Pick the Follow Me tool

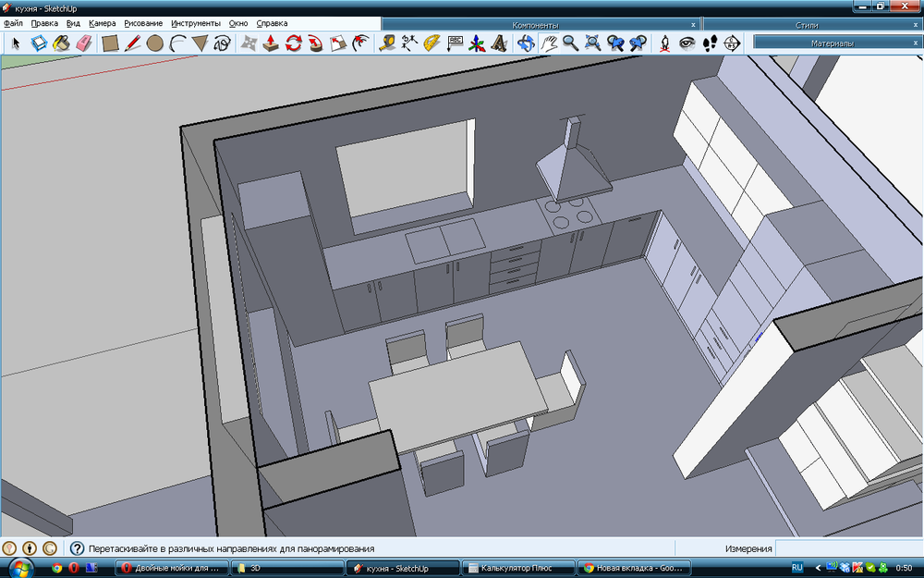315,43
